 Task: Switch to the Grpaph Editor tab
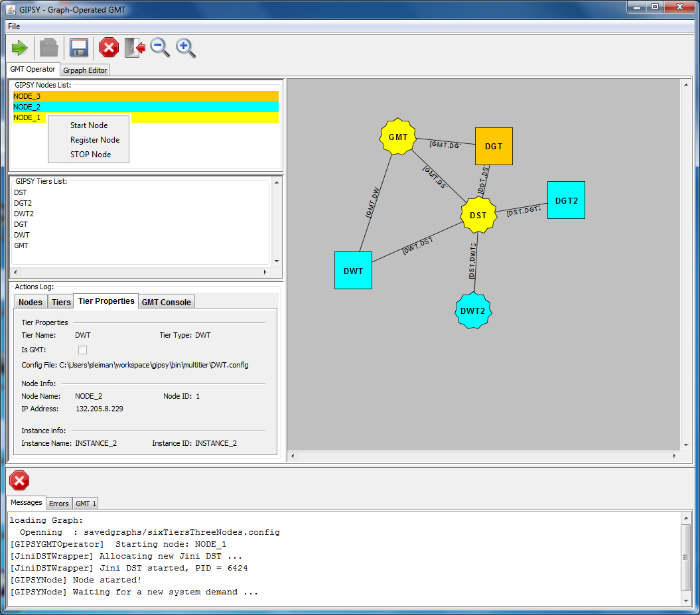click(x=85, y=70)
